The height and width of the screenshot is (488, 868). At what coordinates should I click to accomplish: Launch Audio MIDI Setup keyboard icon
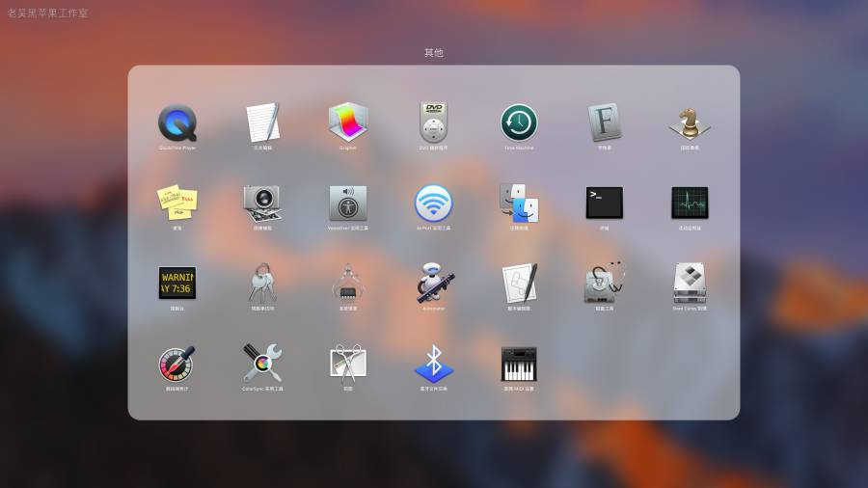point(519,364)
